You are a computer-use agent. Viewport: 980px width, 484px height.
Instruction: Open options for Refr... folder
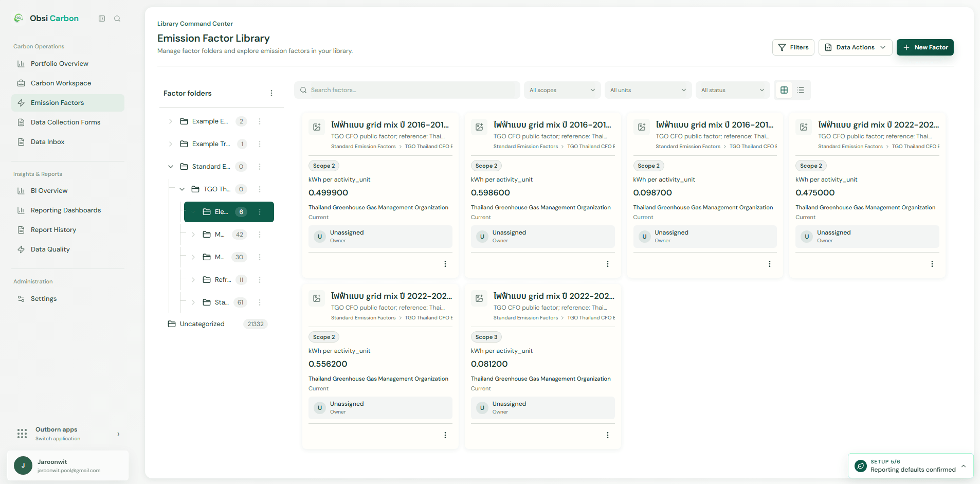point(260,280)
